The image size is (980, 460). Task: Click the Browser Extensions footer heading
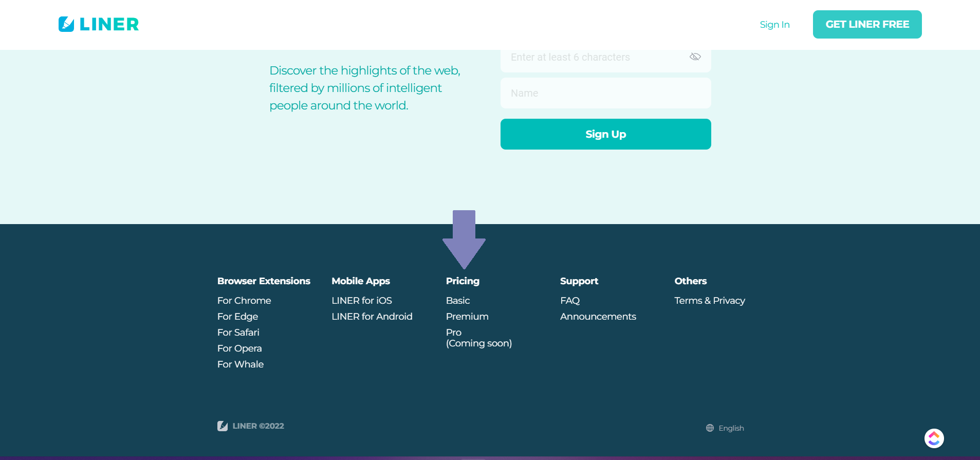(x=264, y=281)
